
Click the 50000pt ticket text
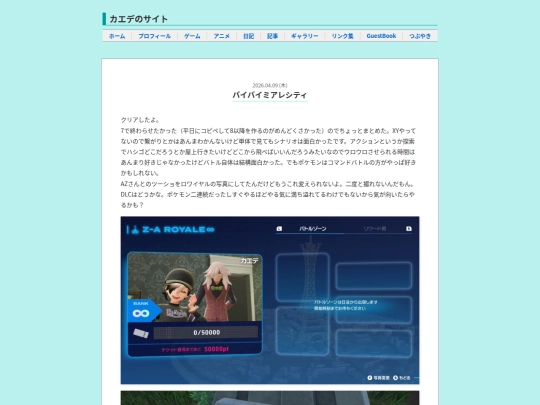[x=216, y=349]
